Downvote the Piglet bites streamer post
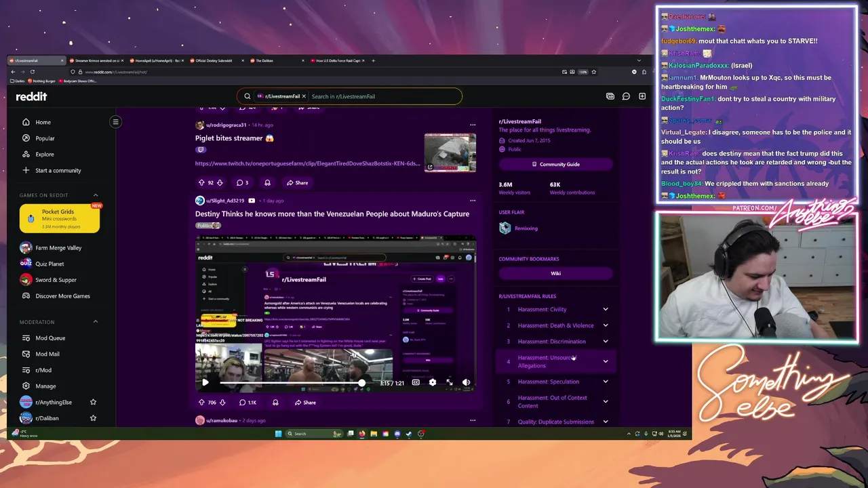 coord(219,182)
